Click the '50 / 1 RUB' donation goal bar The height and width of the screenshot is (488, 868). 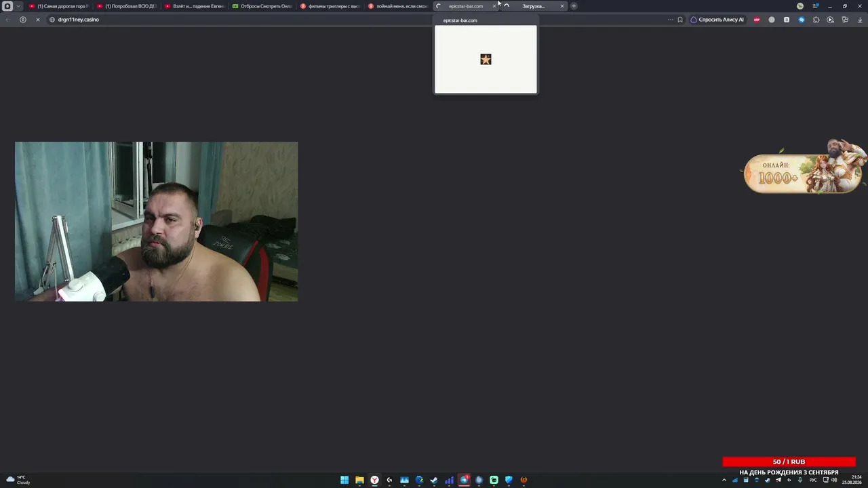pos(789,462)
